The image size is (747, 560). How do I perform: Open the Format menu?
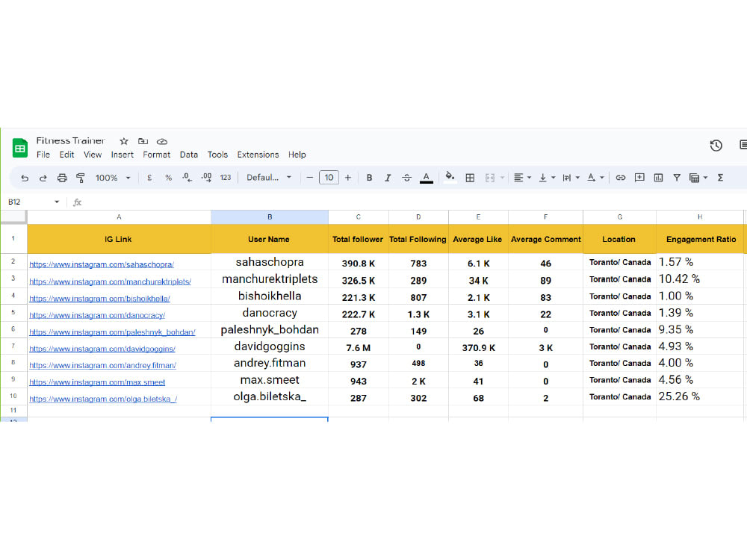click(x=156, y=155)
